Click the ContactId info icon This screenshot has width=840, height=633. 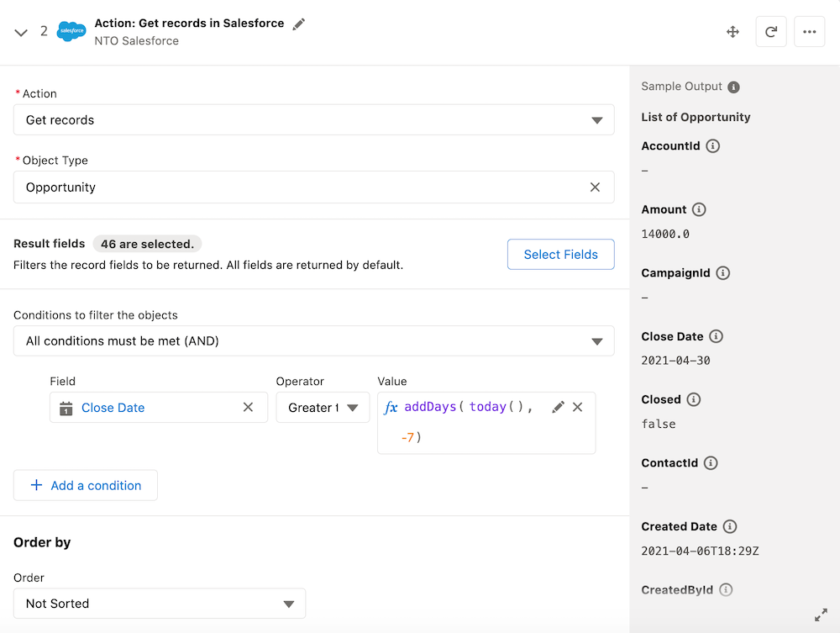tap(711, 463)
